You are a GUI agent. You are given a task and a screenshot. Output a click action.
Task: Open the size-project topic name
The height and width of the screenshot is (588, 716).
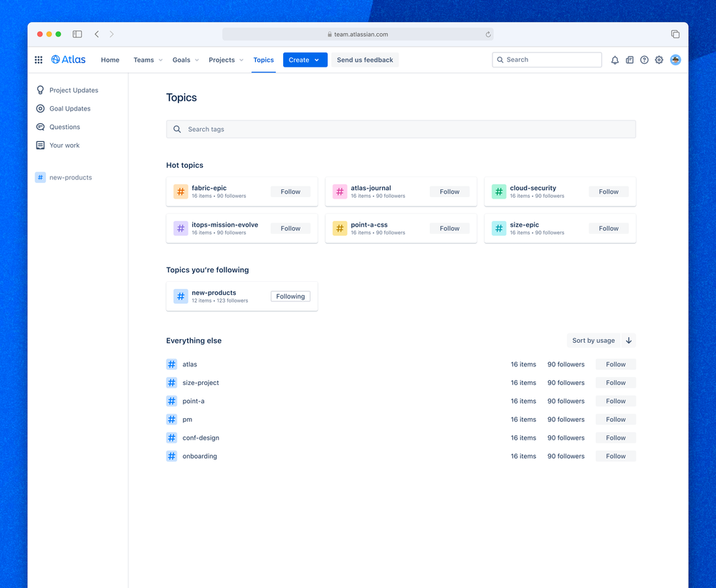[x=201, y=382]
